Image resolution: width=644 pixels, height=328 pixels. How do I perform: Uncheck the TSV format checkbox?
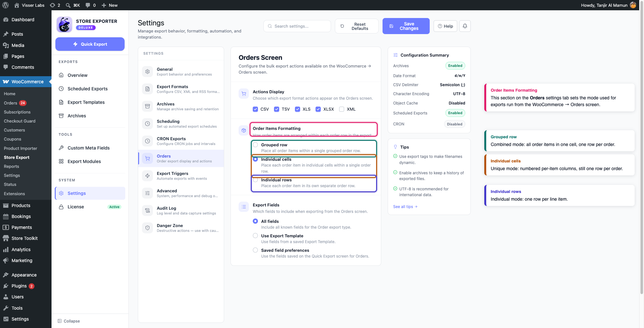point(277,109)
